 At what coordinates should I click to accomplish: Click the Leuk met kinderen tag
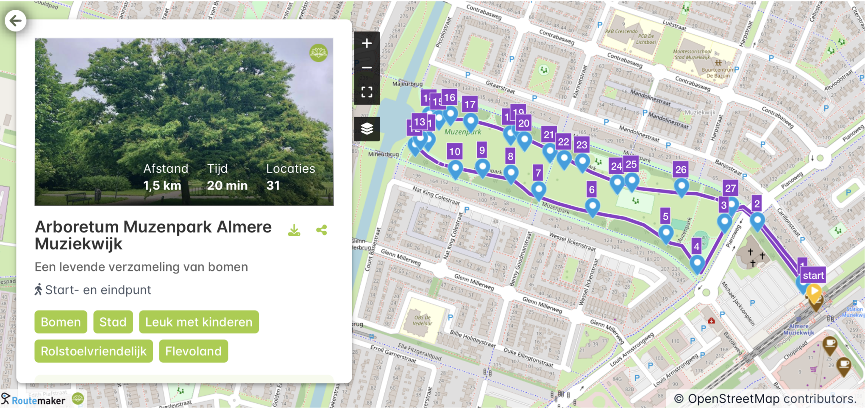coord(199,322)
